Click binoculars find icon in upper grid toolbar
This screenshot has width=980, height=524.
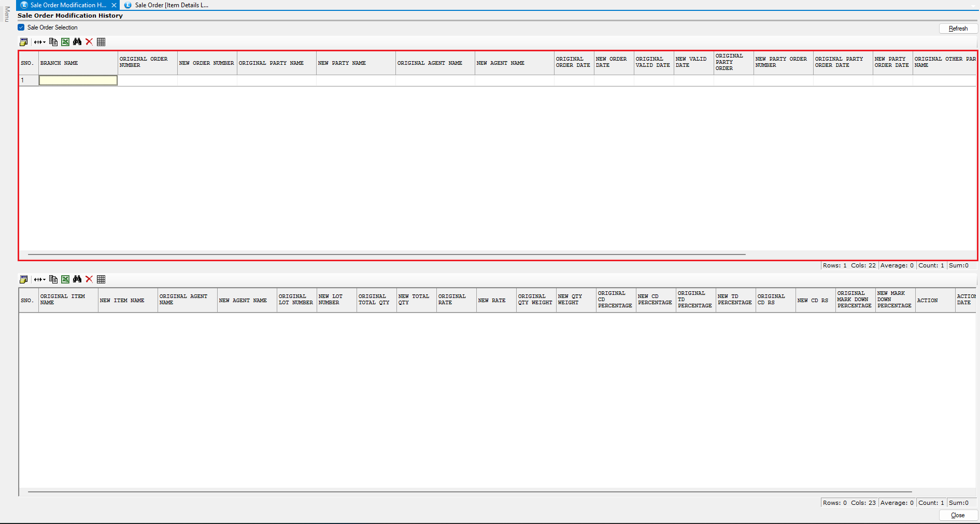pos(77,42)
